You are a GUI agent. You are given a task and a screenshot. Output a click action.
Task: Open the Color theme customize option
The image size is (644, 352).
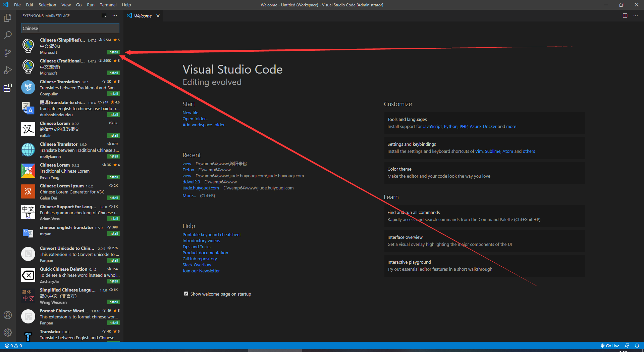[x=484, y=173]
